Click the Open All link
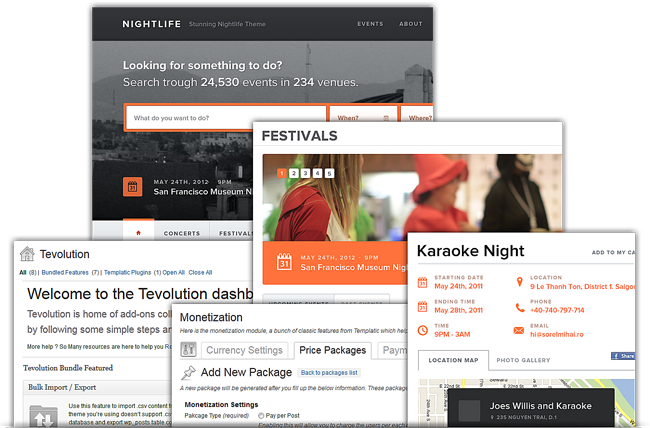The height and width of the screenshot is (428, 650). coord(173,272)
